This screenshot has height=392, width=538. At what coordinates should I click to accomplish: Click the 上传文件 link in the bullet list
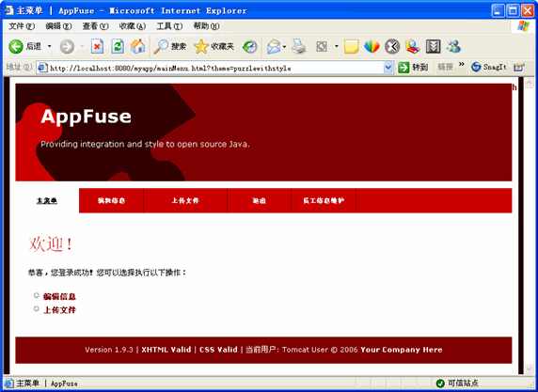click(59, 310)
